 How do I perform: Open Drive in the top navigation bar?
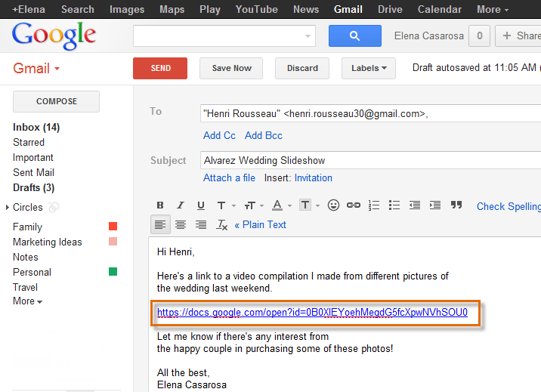tap(390, 9)
